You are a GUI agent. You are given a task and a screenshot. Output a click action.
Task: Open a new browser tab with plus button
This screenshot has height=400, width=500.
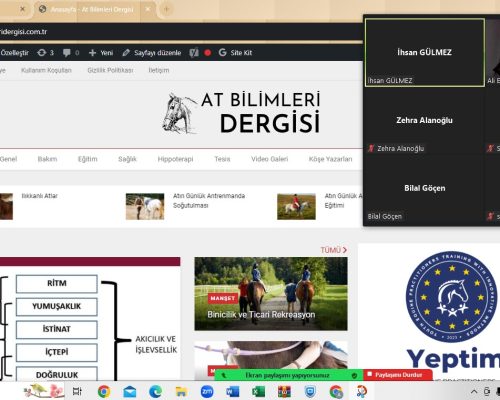(166, 9)
